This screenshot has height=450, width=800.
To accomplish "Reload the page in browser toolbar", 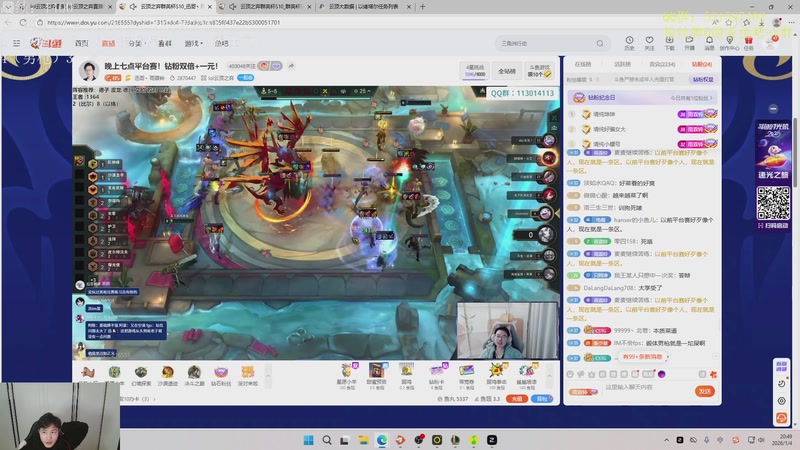I will [23, 22].
